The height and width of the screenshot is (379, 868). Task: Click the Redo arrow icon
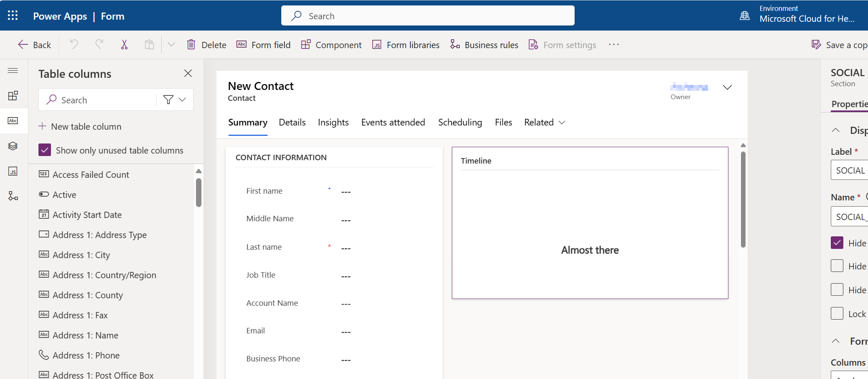(99, 44)
